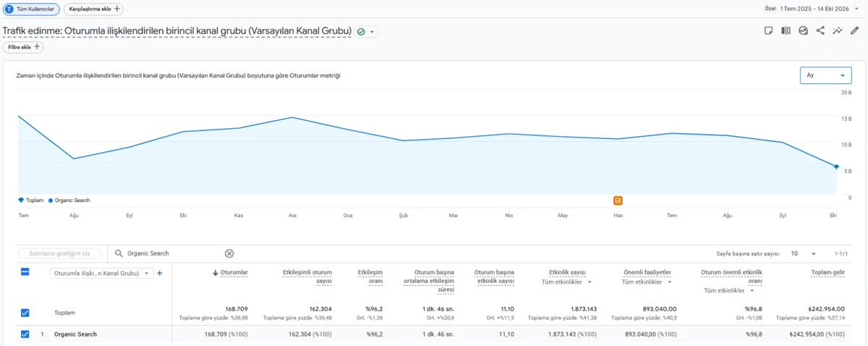This screenshot has width=868, height=346.
Task: Open the Oturumla ilişki...n Kanal Grubu dimension dropdown
Action: tap(101, 273)
